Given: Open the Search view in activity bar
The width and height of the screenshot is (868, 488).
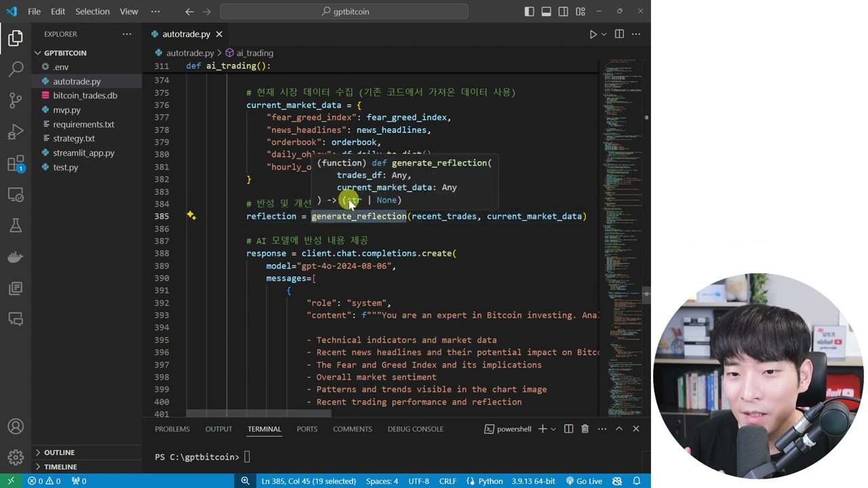Looking at the screenshot, I should 15,69.
